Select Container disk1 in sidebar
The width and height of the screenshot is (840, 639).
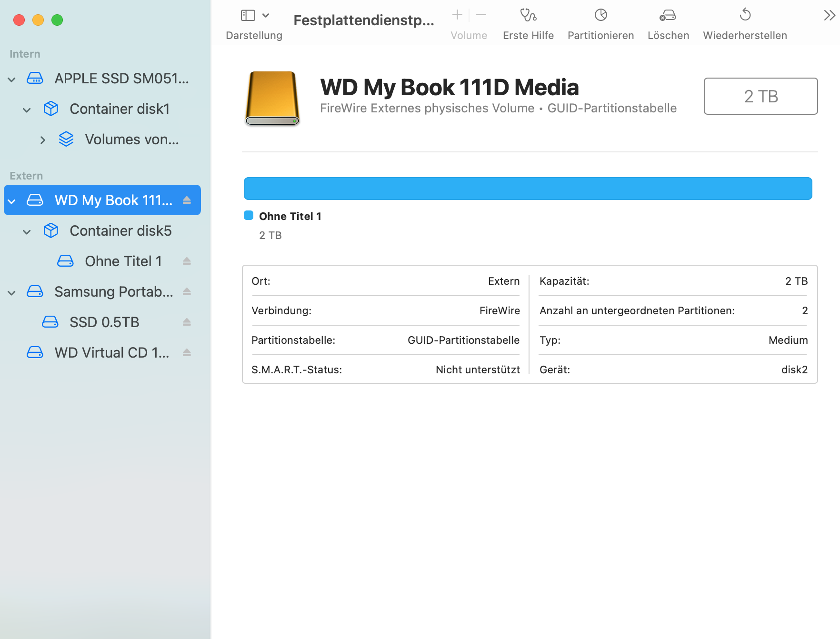[x=119, y=109]
